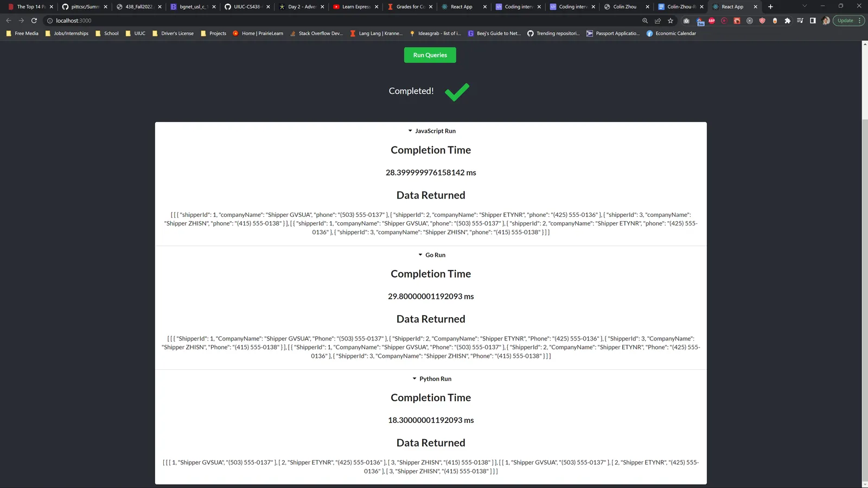Open the Economic Calendar bookmark

click(671, 33)
